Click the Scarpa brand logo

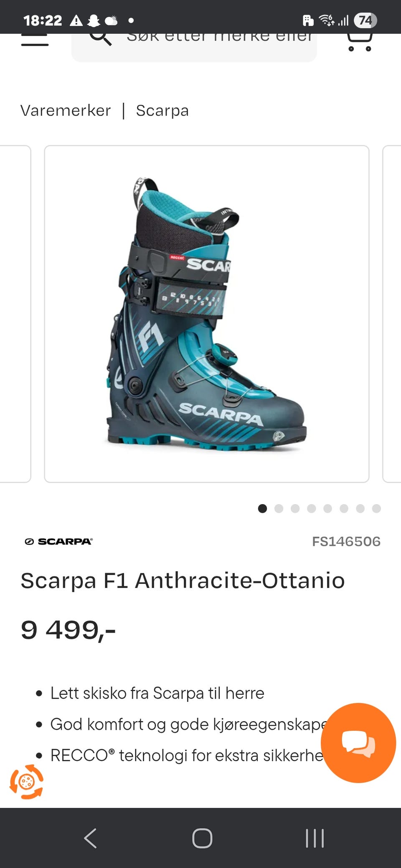pyautogui.click(x=58, y=542)
